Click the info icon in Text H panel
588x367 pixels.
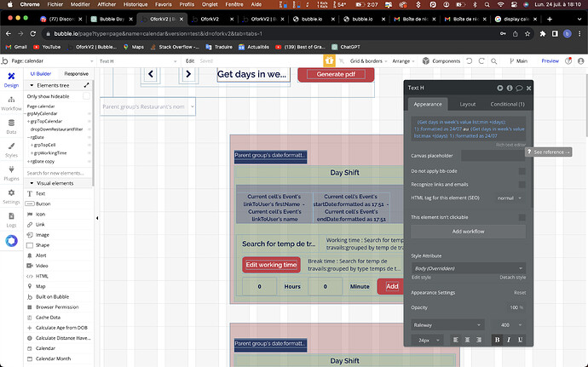click(x=510, y=88)
